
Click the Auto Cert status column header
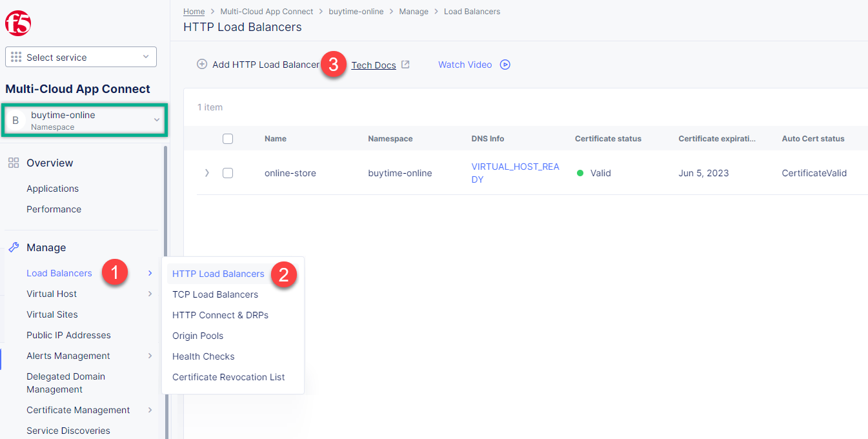click(813, 139)
